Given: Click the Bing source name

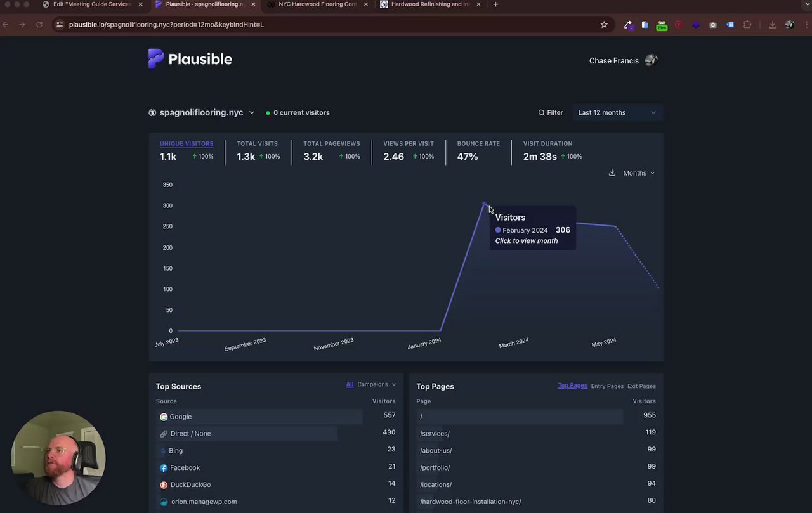Looking at the screenshot, I should click(176, 451).
